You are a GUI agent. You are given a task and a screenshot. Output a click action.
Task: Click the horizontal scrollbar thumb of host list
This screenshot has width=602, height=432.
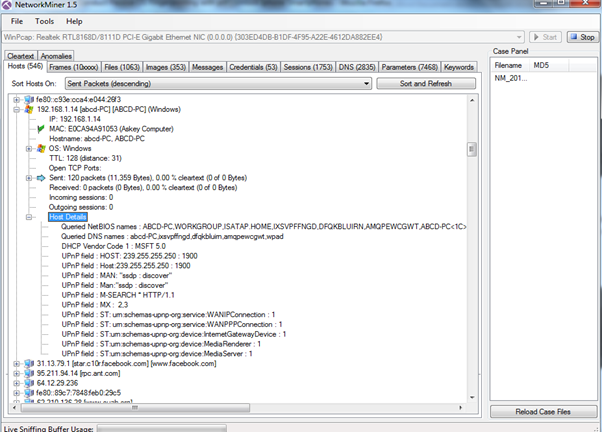(x=135, y=407)
